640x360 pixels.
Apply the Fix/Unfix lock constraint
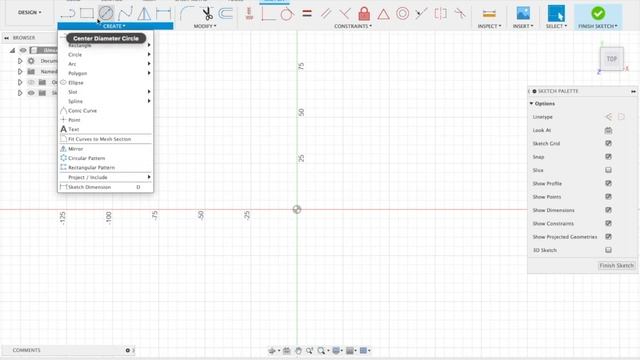click(x=364, y=13)
